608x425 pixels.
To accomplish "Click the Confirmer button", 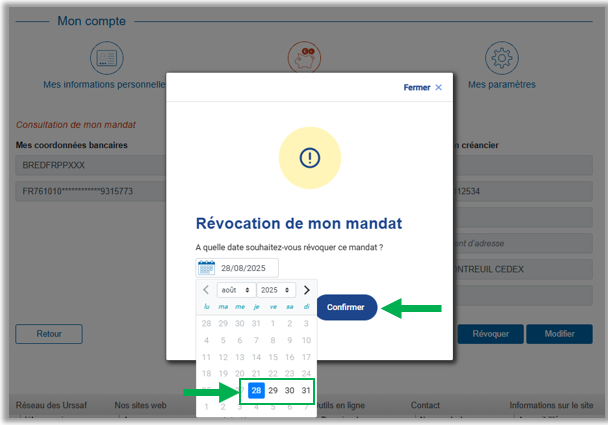I will pyautogui.click(x=347, y=307).
